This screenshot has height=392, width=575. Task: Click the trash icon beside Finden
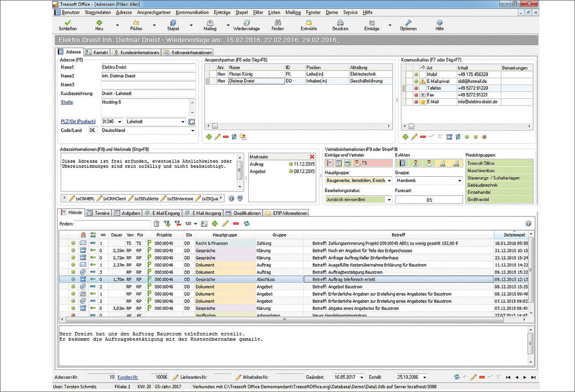(x=157, y=224)
